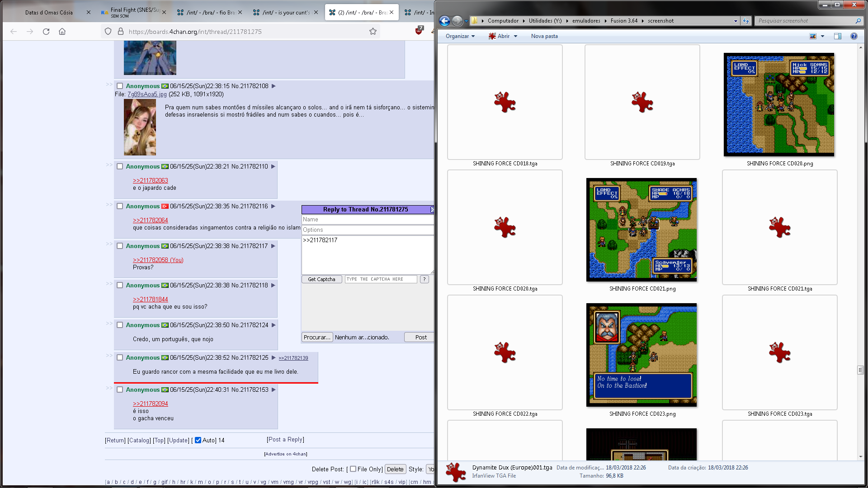868x488 pixels.
Task: Close the Reply to Thread popup
Action: (x=432, y=209)
